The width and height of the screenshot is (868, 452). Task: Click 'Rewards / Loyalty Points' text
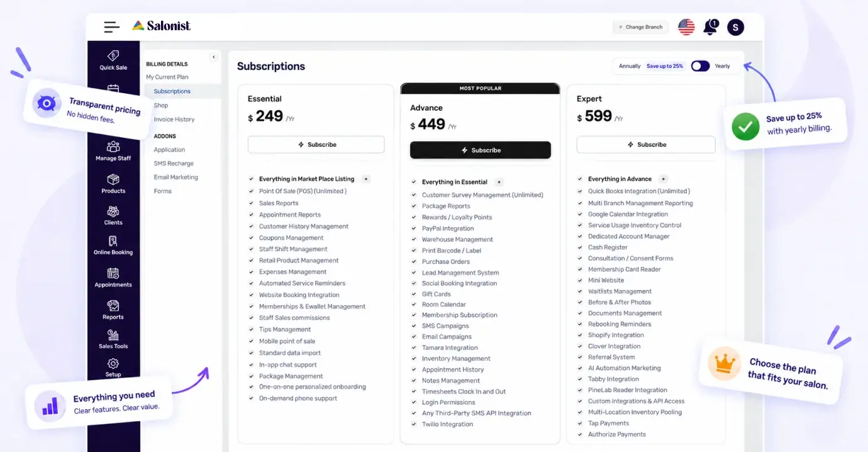click(457, 217)
